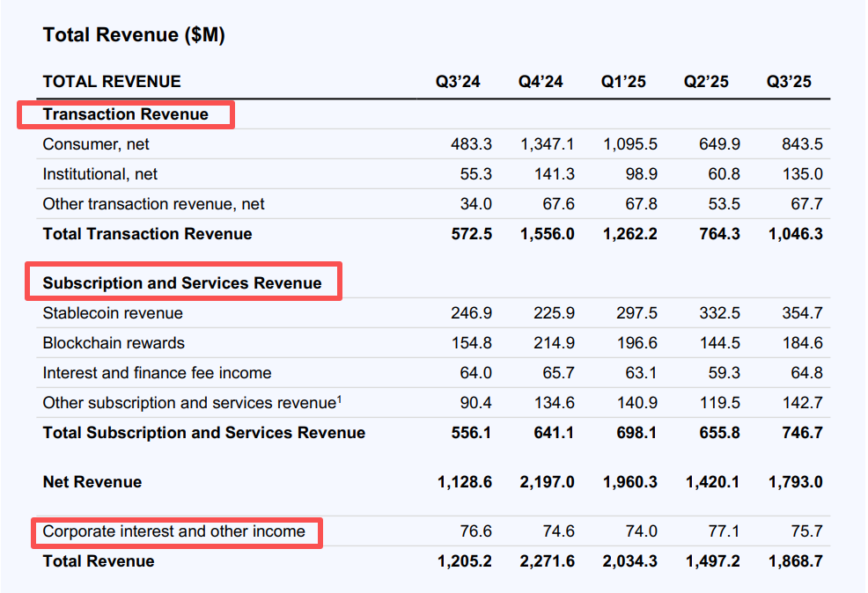Select the Stablecoin revenue row label
This screenshot has width=868, height=593.
(113, 313)
